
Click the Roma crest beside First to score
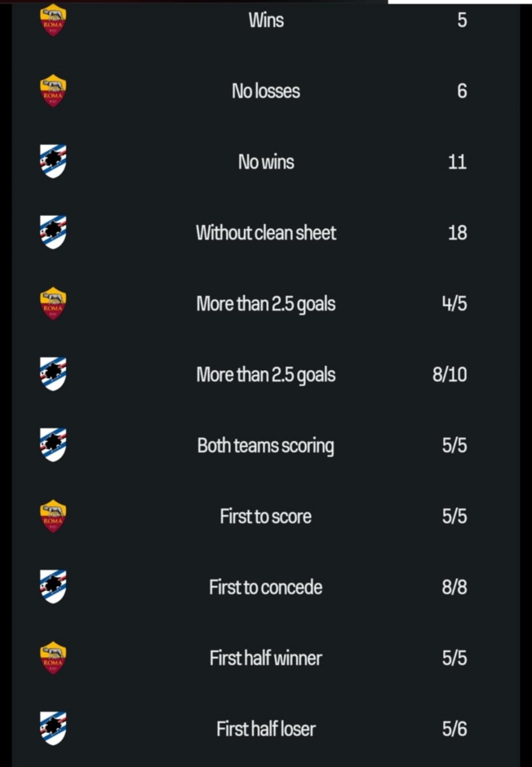pos(53,516)
